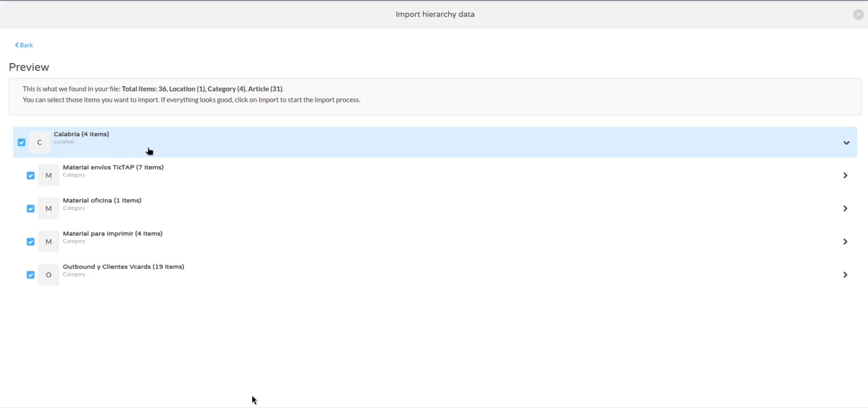Close the Import hierarchy data dialog
The image size is (868, 410).
(x=858, y=15)
